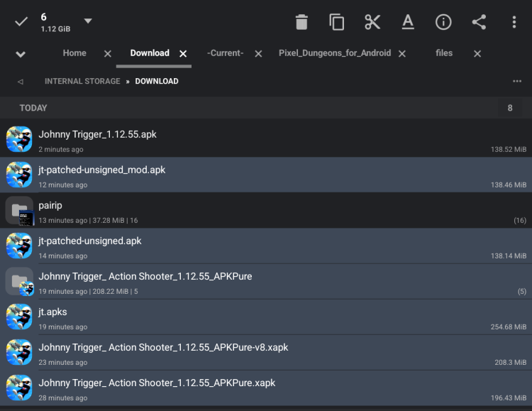Click the TODAY item count badge 8
This screenshot has height=411, width=532.
pyautogui.click(x=509, y=108)
